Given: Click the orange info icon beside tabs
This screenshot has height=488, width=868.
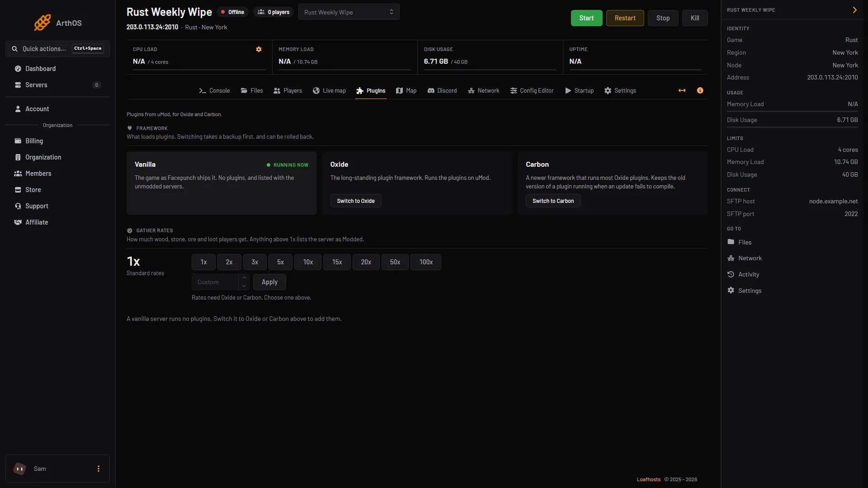Looking at the screenshot, I should (x=700, y=90).
